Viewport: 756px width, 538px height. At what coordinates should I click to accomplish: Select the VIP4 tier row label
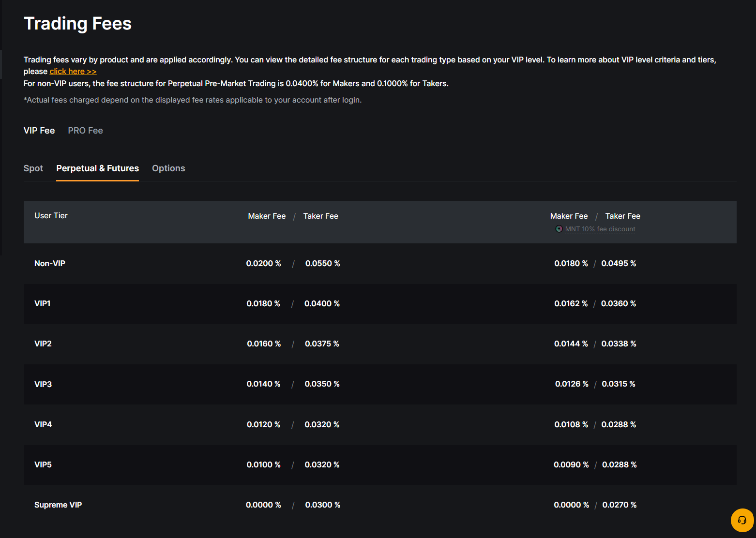point(43,425)
